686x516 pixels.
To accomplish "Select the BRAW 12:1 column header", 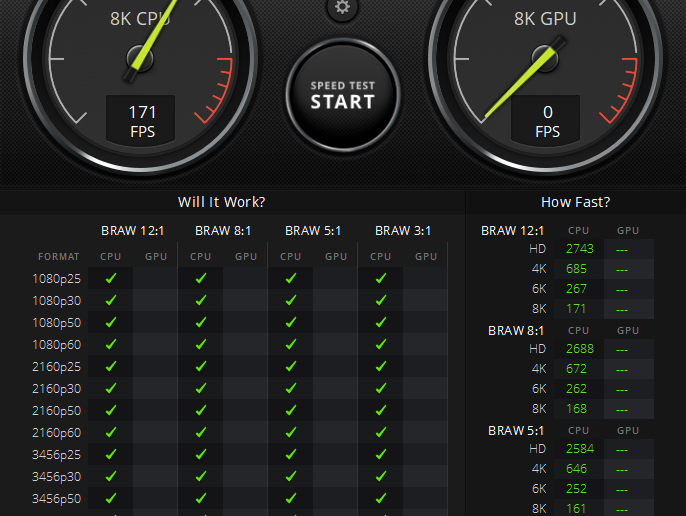I will [x=133, y=231].
